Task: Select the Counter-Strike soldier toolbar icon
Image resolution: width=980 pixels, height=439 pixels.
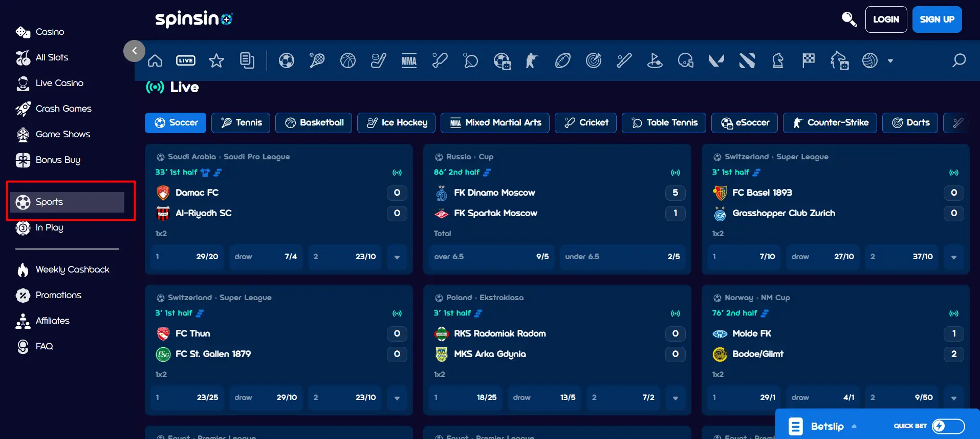Action: [x=532, y=61]
